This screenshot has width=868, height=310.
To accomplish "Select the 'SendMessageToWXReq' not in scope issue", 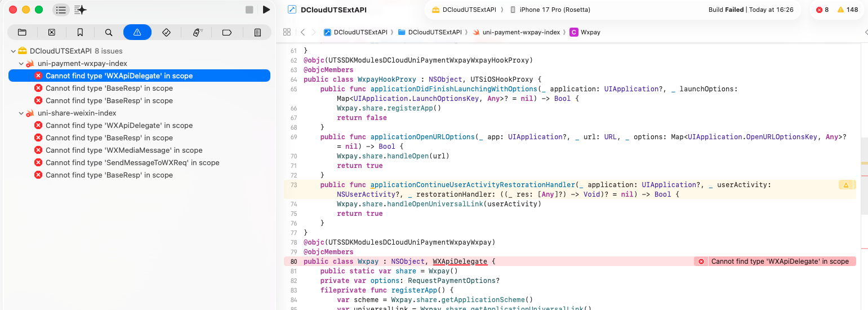I will 139,162.
